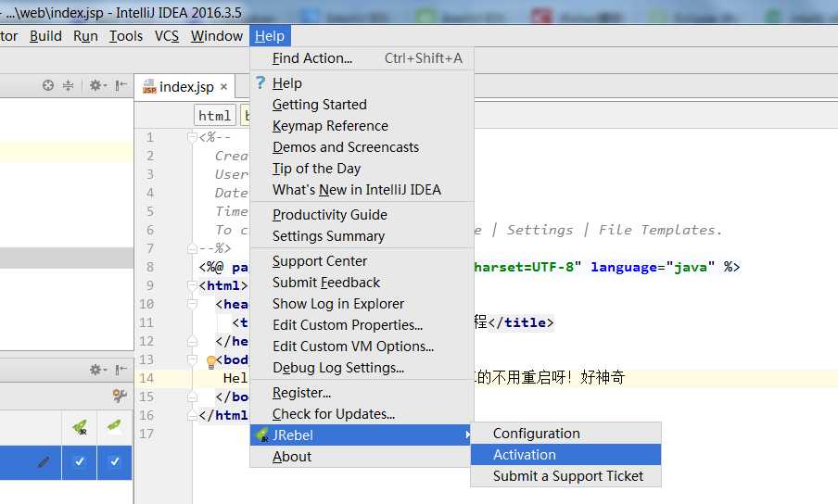Click line number 14 in gutter

[x=146, y=378]
